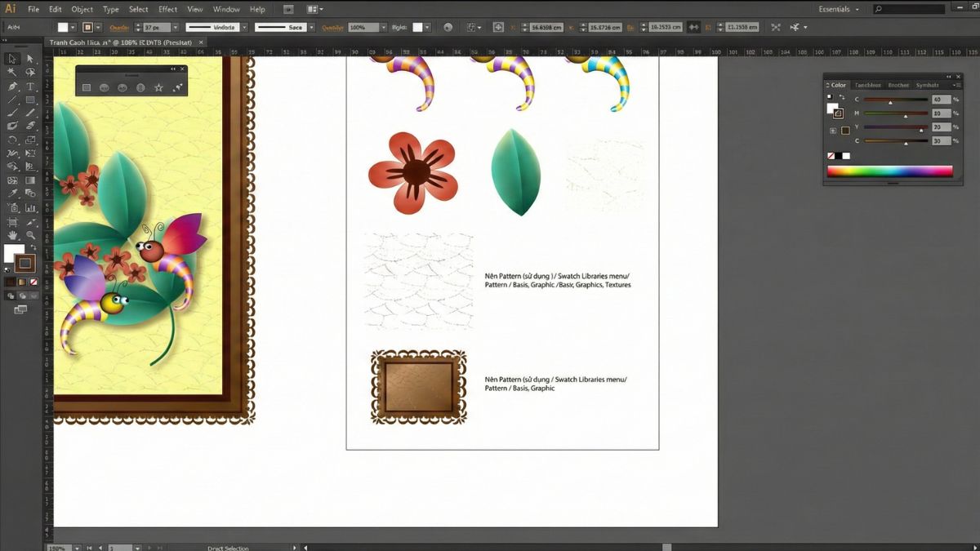The width and height of the screenshot is (980, 551).
Task: Expand the Opacity 100% dropdown
Action: coord(382,27)
